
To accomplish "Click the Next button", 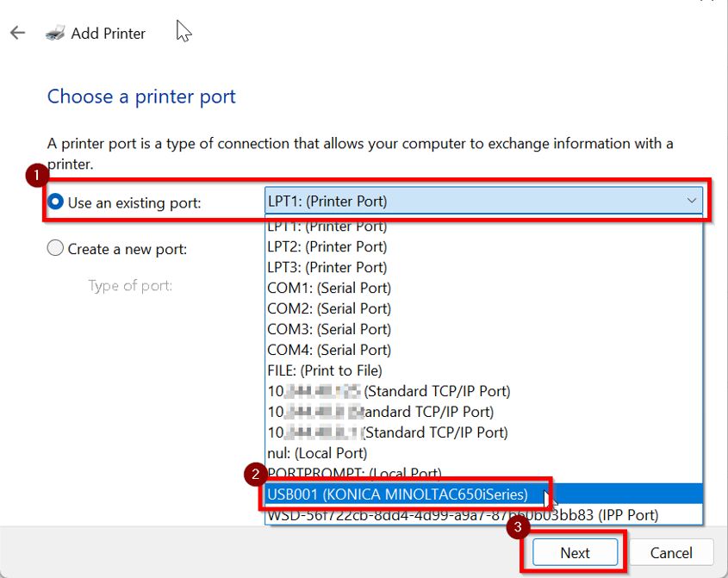I will point(575,553).
